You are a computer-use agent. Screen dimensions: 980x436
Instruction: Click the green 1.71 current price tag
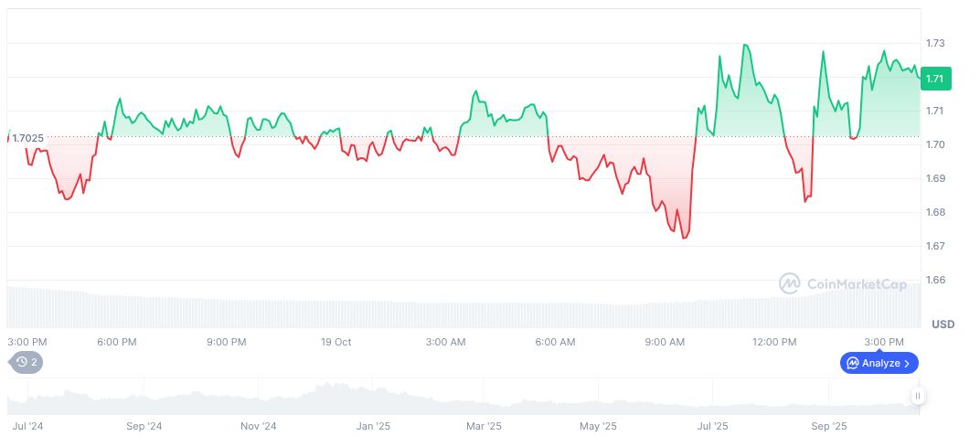click(935, 79)
